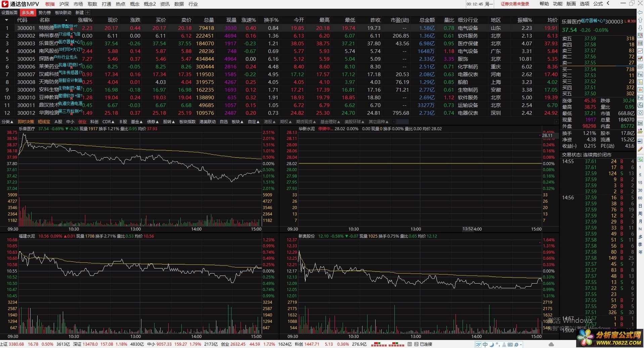Select the 创业 board tab

click(x=82, y=122)
